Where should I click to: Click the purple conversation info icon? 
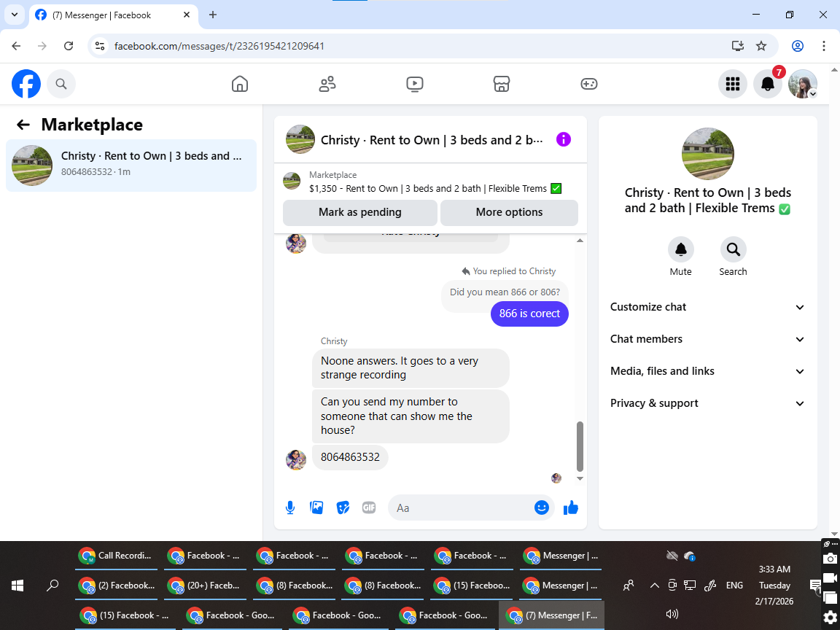click(564, 139)
